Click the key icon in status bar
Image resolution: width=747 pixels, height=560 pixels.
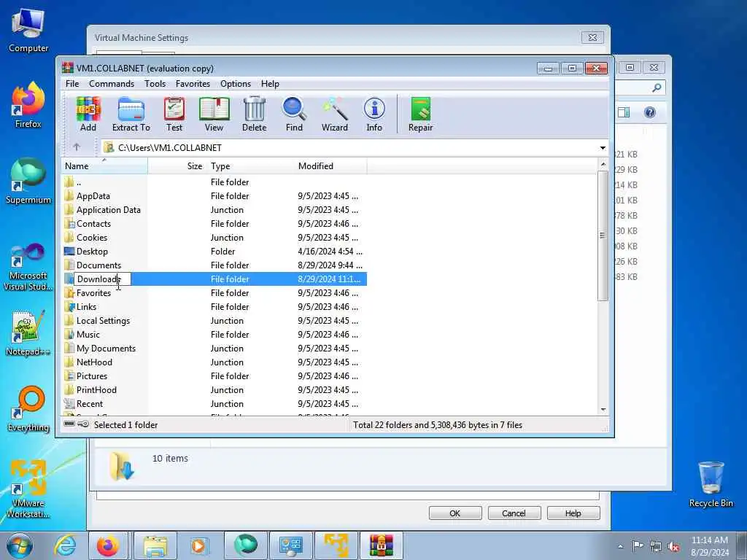click(x=83, y=424)
